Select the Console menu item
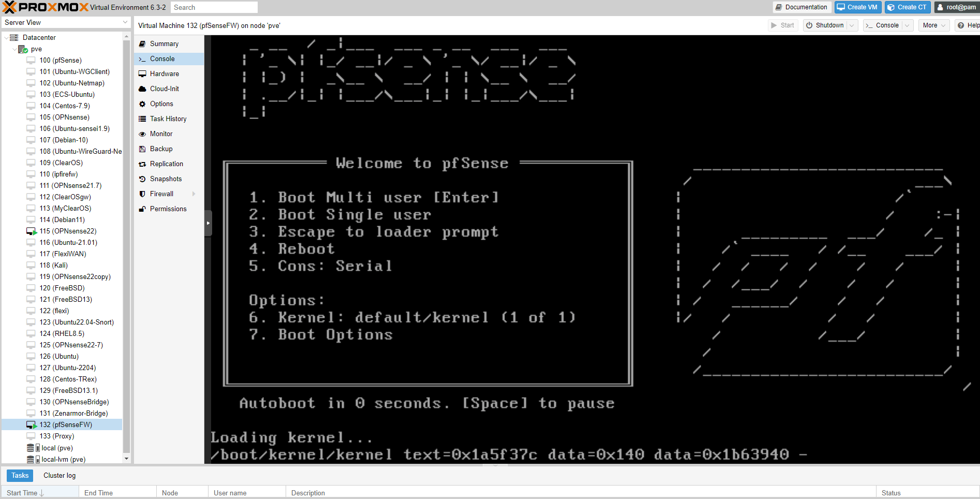This screenshot has width=980, height=499. click(x=169, y=59)
